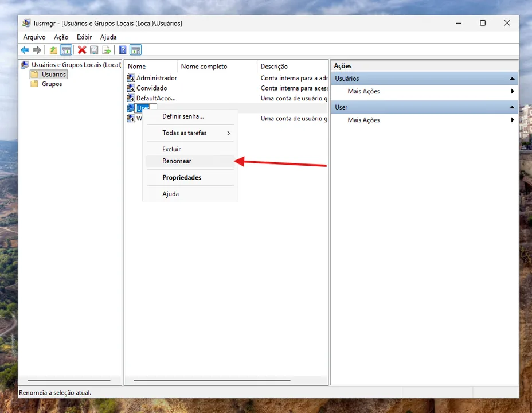The image size is (532, 413).
Task: Expand Mais Ações arrow under User
Action: pyautogui.click(x=513, y=120)
